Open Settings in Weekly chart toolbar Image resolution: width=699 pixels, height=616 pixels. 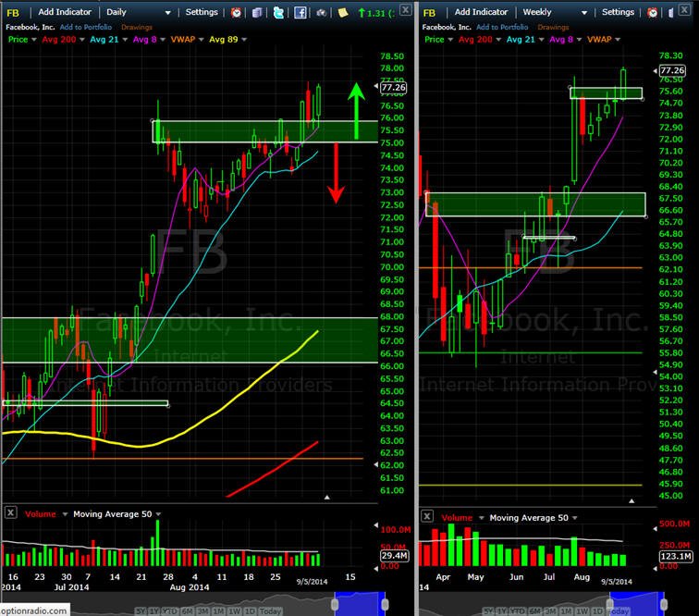coord(618,12)
